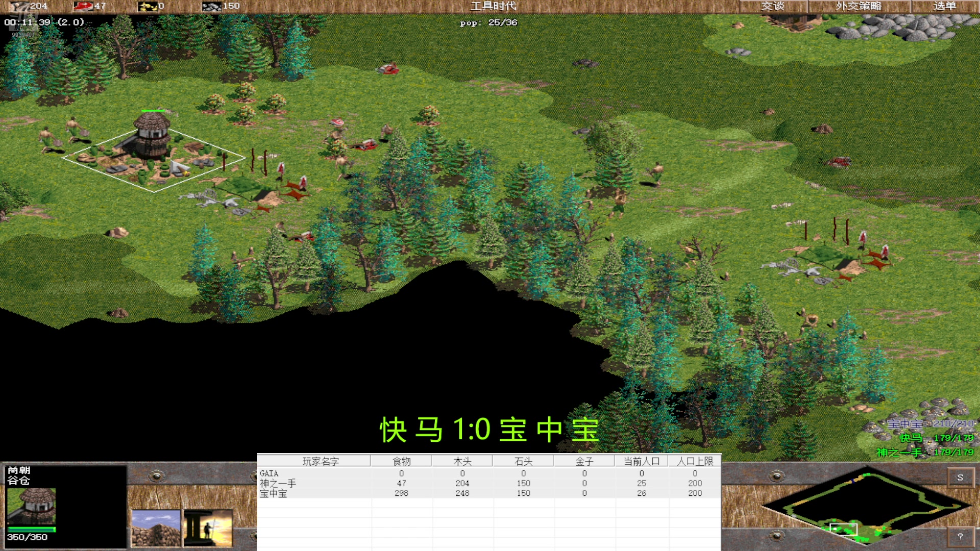Select the 宝中宝 player row name
The width and height of the screenshot is (980, 551).
coord(274,493)
